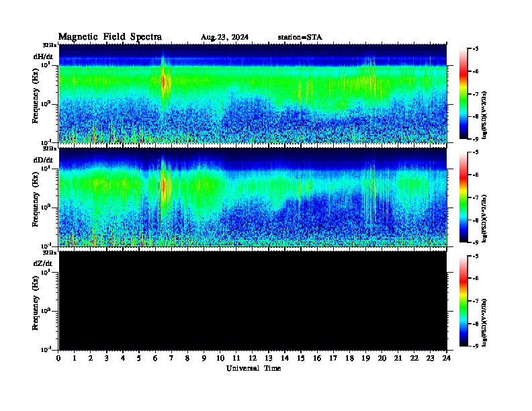This screenshot has width=532, height=411.
Task: Click the '24' hour tick label
Action: [x=447, y=358]
